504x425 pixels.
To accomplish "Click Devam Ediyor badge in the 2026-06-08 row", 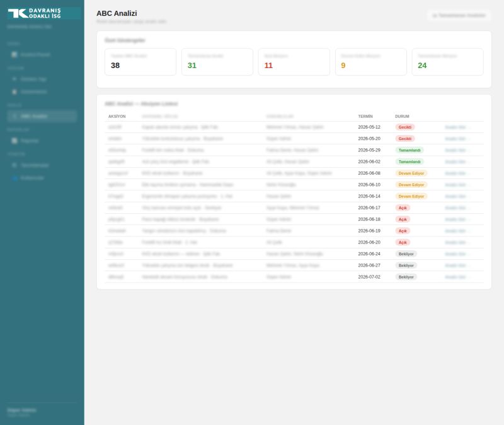I will (411, 173).
